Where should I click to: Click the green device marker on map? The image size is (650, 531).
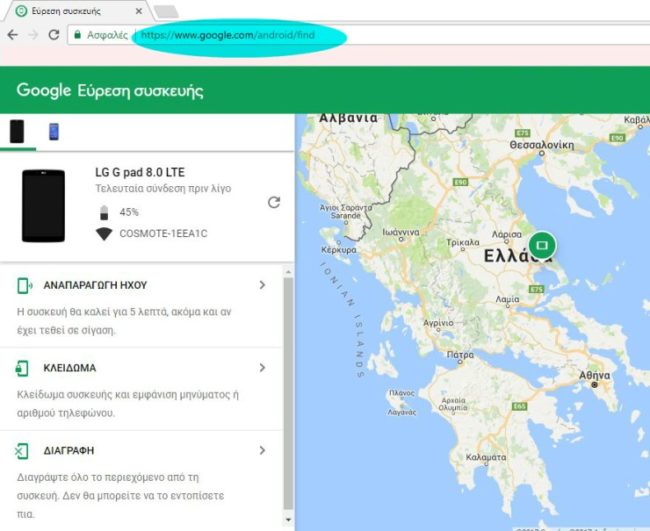pyautogui.click(x=542, y=243)
